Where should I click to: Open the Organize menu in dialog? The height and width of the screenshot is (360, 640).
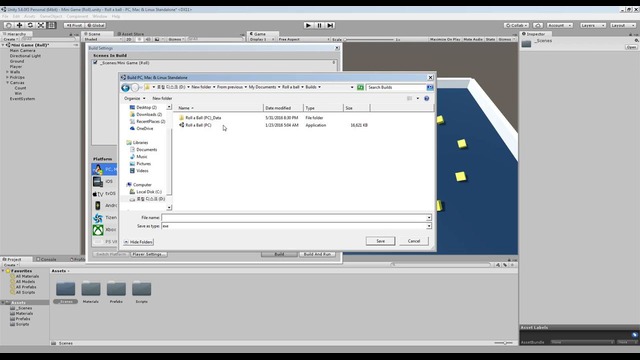tap(134, 98)
